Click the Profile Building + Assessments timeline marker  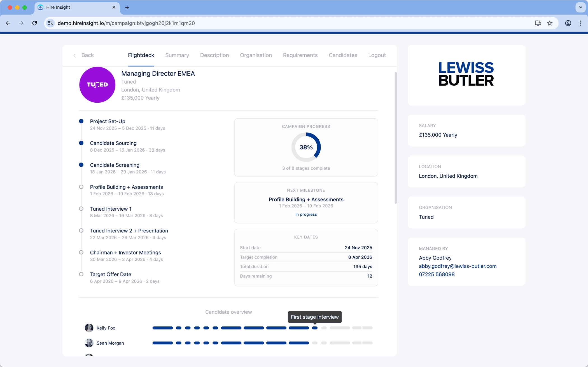click(x=81, y=187)
